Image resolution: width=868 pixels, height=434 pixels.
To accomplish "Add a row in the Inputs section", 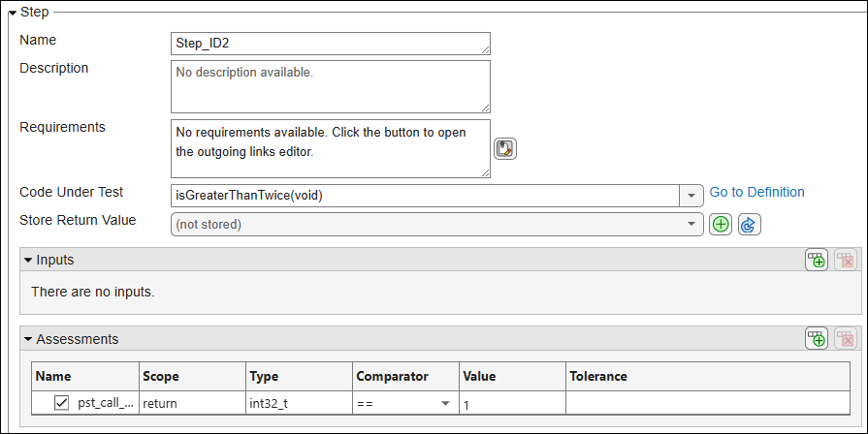I will click(817, 260).
